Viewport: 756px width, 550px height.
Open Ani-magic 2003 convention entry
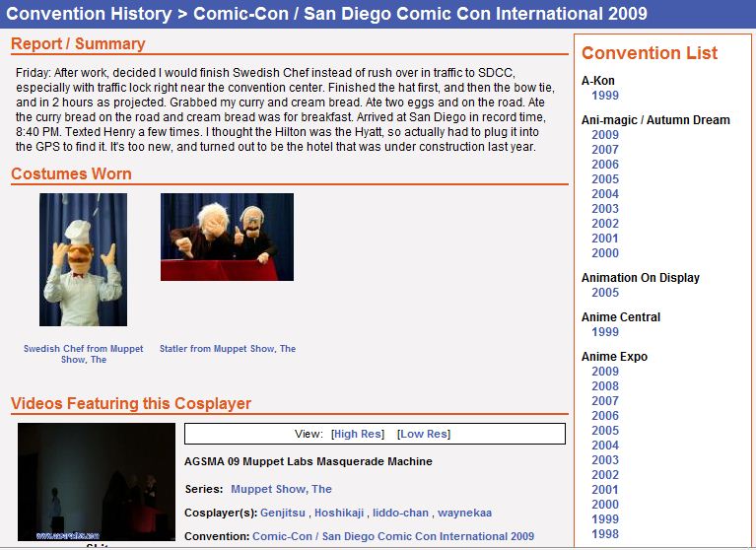tap(605, 208)
